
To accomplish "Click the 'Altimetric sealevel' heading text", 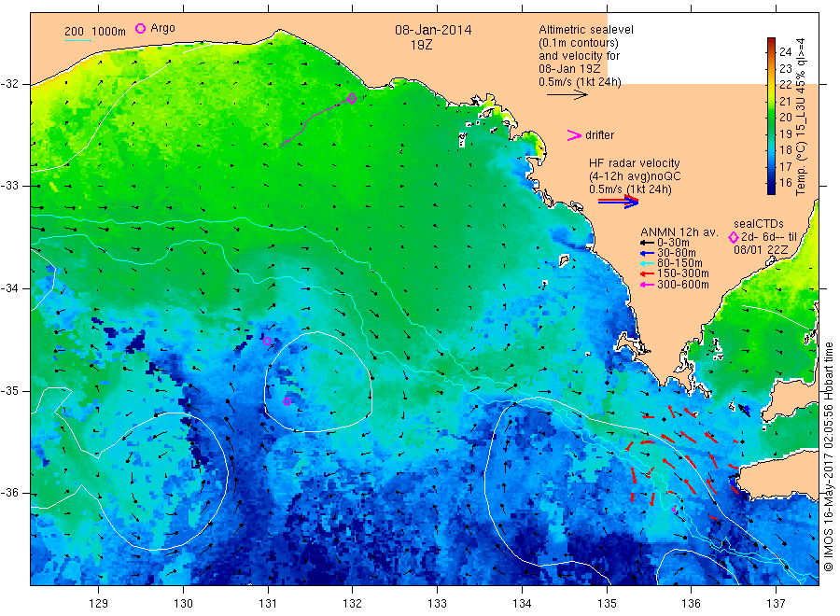I will [x=586, y=30].
